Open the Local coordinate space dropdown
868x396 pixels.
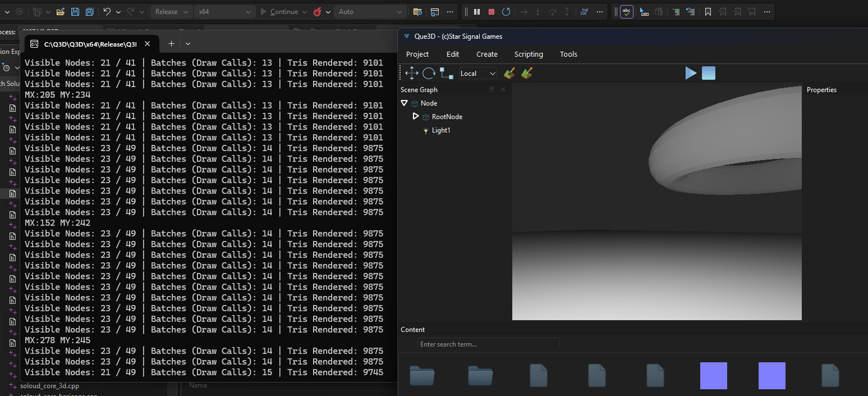click(478, 73)
